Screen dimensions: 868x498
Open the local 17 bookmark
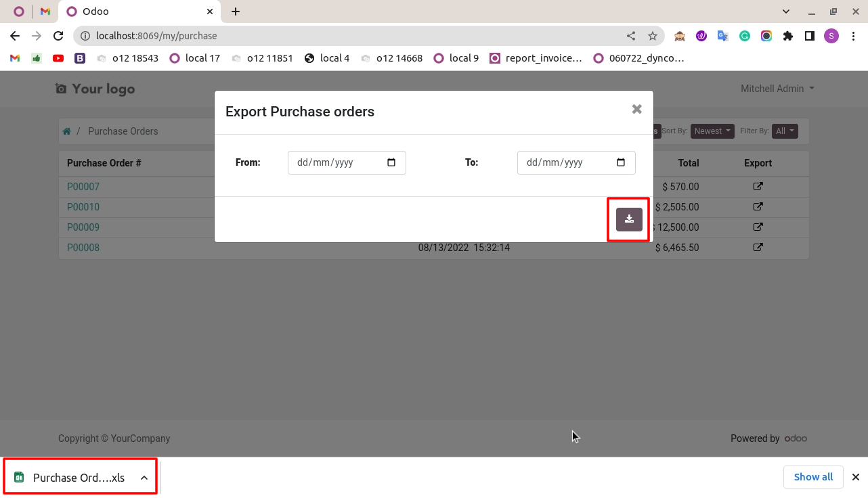194,58
